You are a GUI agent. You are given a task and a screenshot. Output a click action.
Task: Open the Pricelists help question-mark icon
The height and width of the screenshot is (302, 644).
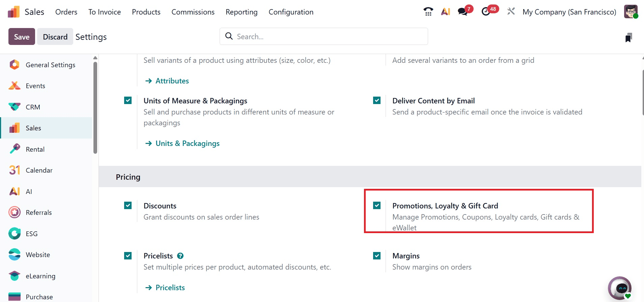click(x=180, y=256)
